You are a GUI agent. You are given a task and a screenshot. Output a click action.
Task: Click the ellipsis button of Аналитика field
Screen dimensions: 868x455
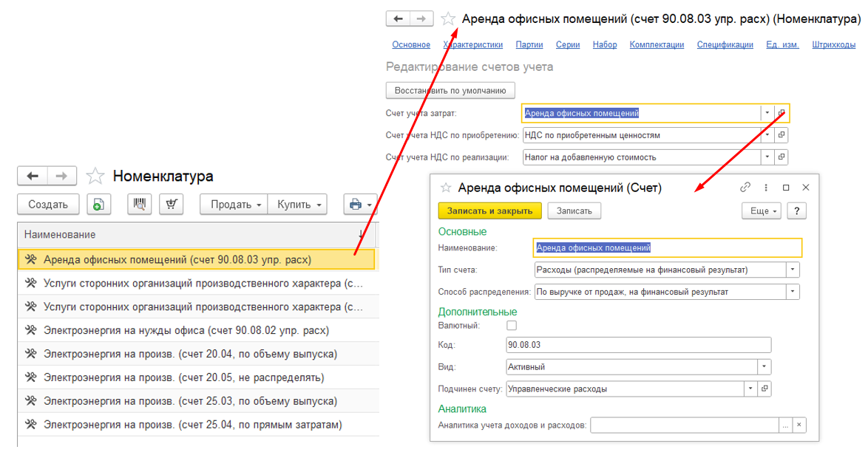click(785, 425)
